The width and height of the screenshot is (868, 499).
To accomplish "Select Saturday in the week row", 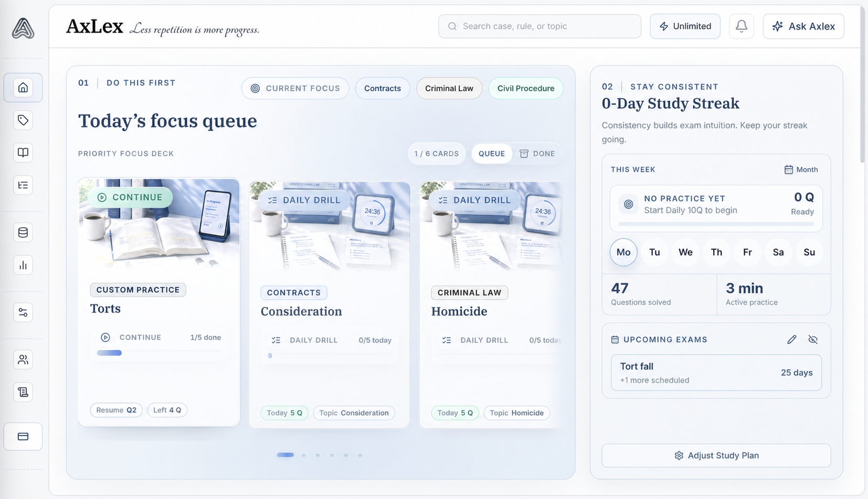I will [778, 252].
